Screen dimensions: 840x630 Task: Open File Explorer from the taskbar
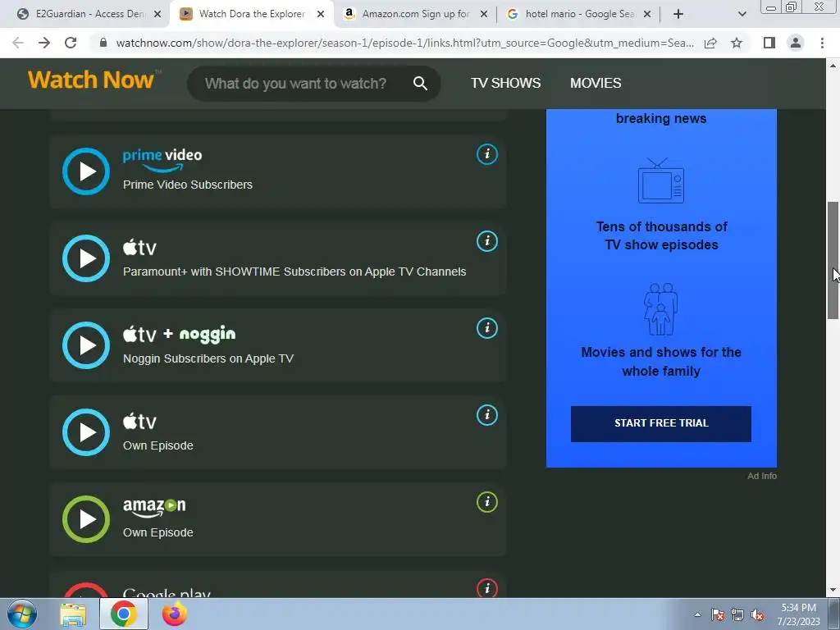73,614
